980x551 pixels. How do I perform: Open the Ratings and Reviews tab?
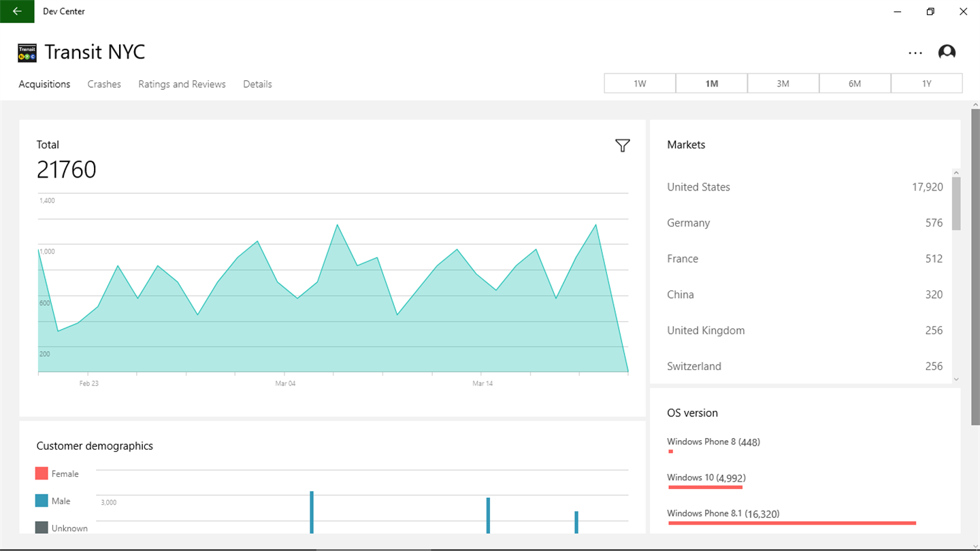click(182, 84)
